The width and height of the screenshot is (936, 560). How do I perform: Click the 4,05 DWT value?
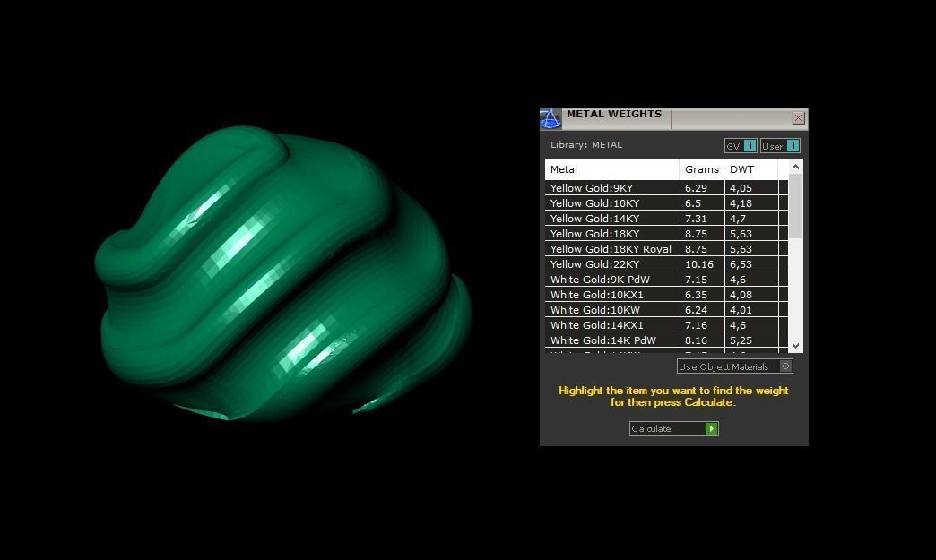point(741,188)
